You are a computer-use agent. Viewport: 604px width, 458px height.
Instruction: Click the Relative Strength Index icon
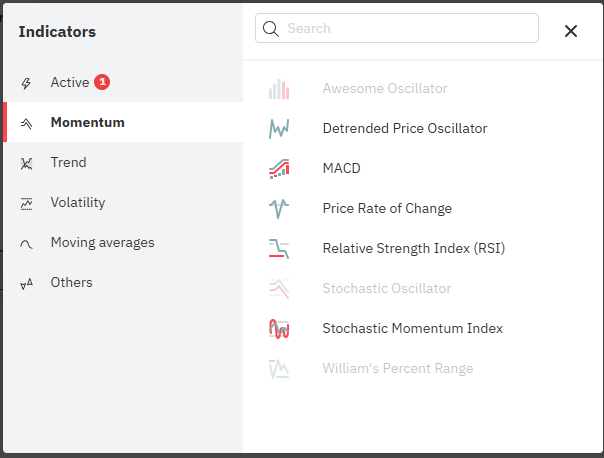tap(279, 249)
